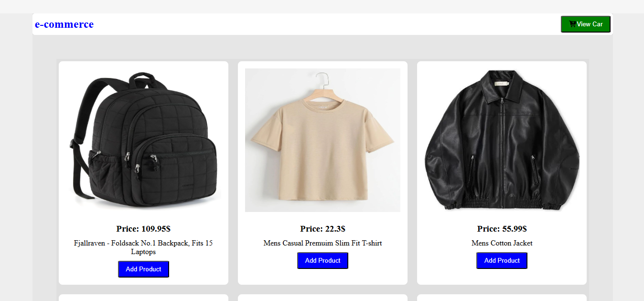644x301 pixels.
Task: Select the black leather jacket image
Action: pos(502,140)
